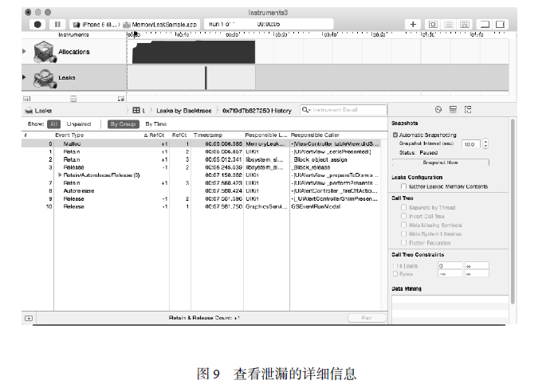The image size is (558, 392).
Task: Open the record settings inspector icon
Action: pyautogui.click(x=438, y=109)
